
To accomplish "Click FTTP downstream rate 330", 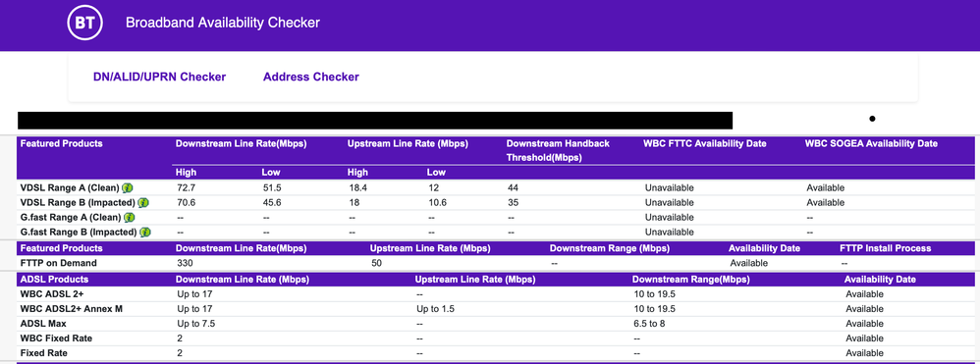I will [185, 263].
